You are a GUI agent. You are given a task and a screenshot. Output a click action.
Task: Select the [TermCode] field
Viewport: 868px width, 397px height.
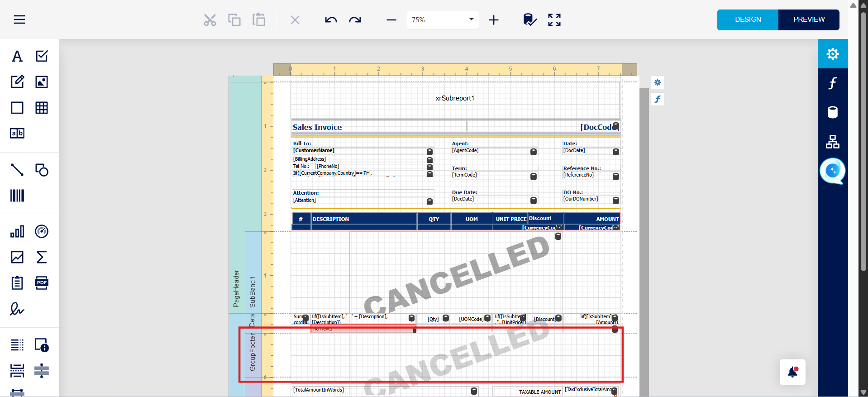tap(494, 175)
